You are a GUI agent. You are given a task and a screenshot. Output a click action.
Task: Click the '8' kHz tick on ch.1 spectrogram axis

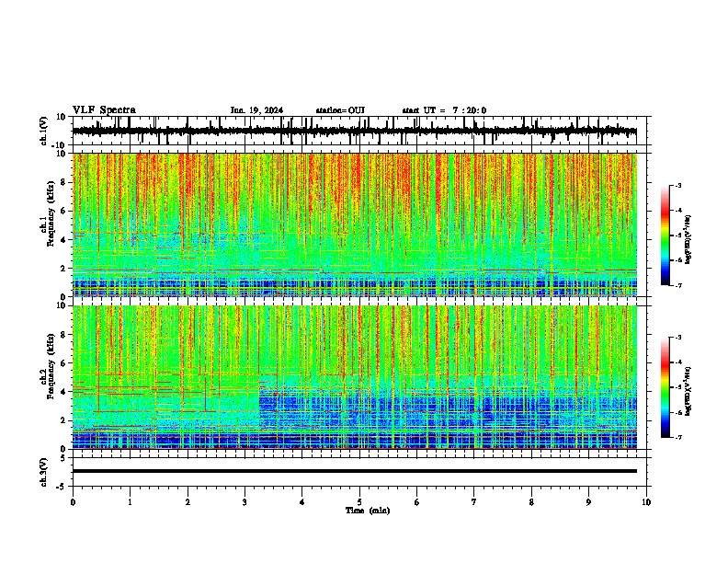(64, 182)
